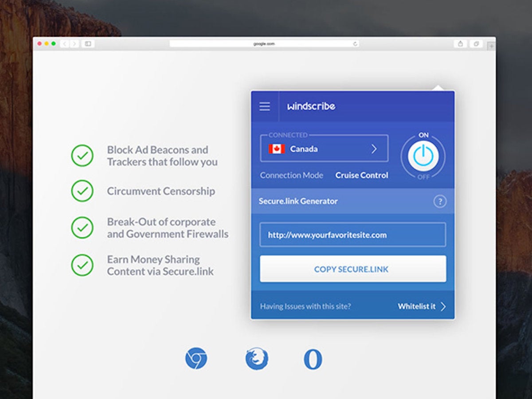
Task: Show all tabs in Safari
Action: 476,44
